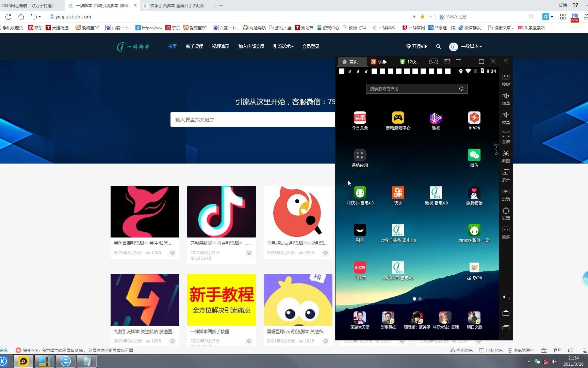Increase volume with the 加量 button
Image resolution: width=588 pixels, height=368 pixels.
pos(506,99)
